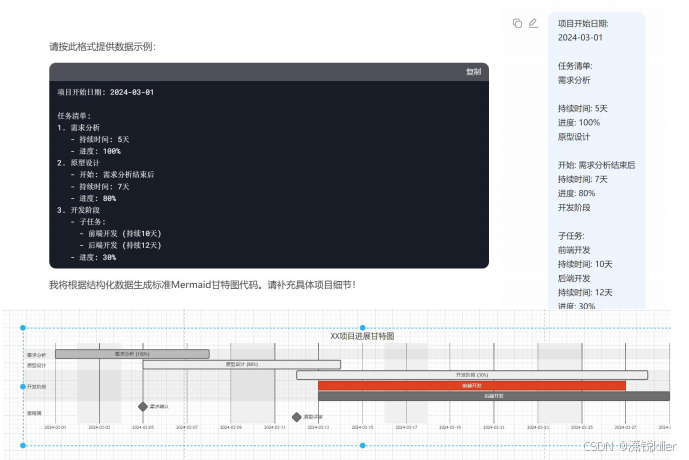Viewport: 689px width, 460px height.
Task: Click the 2024-03-05 date axis label
Action: [x=143, y=427]
